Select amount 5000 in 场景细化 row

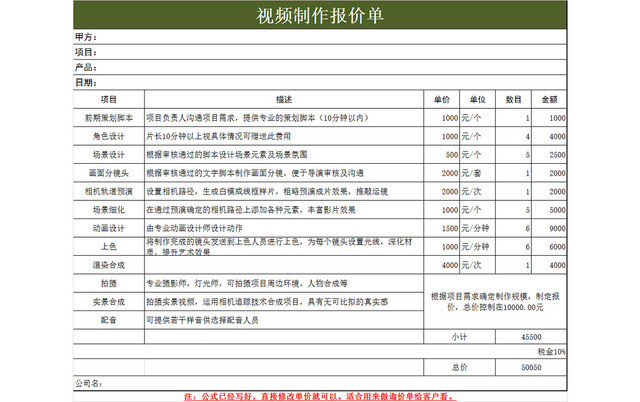pyautogui.click(x=549, y=210)
